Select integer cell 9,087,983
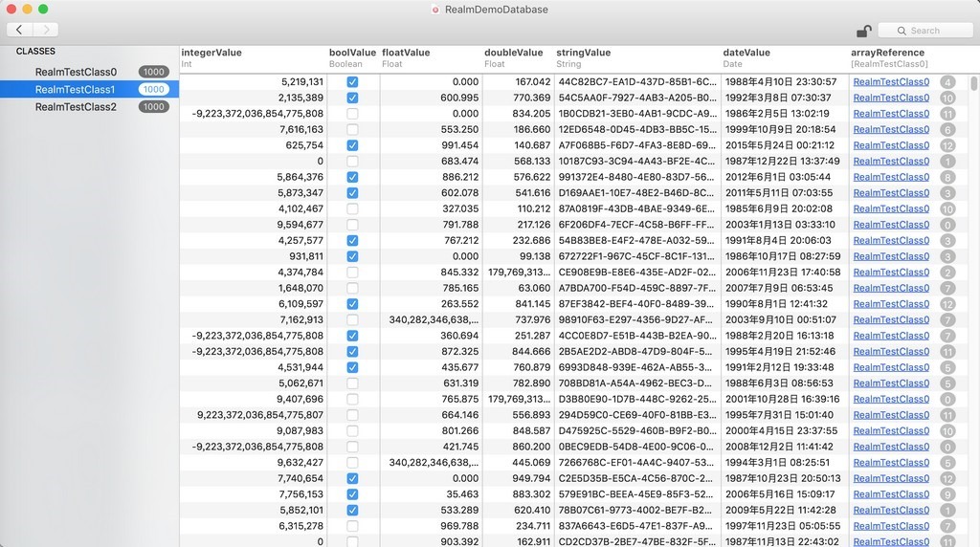The height and width of the screenshot is (547, 980). pos(253,431)
